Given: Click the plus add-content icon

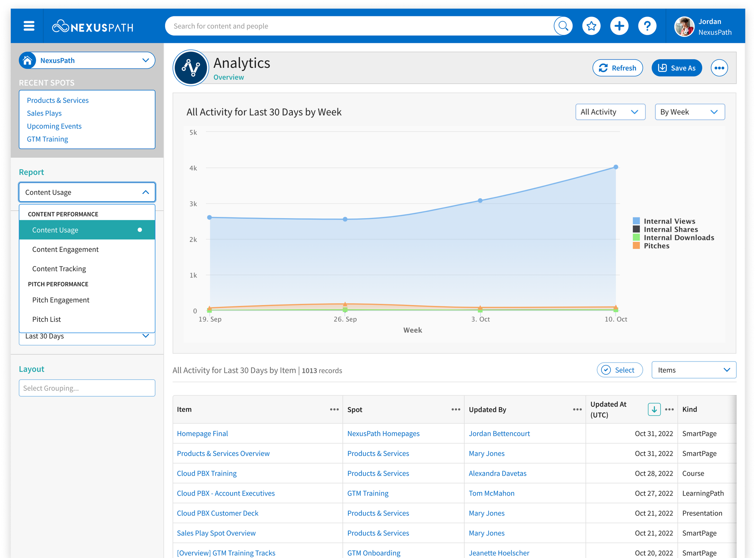Looking at the screenshot, I should pos(619,26).
